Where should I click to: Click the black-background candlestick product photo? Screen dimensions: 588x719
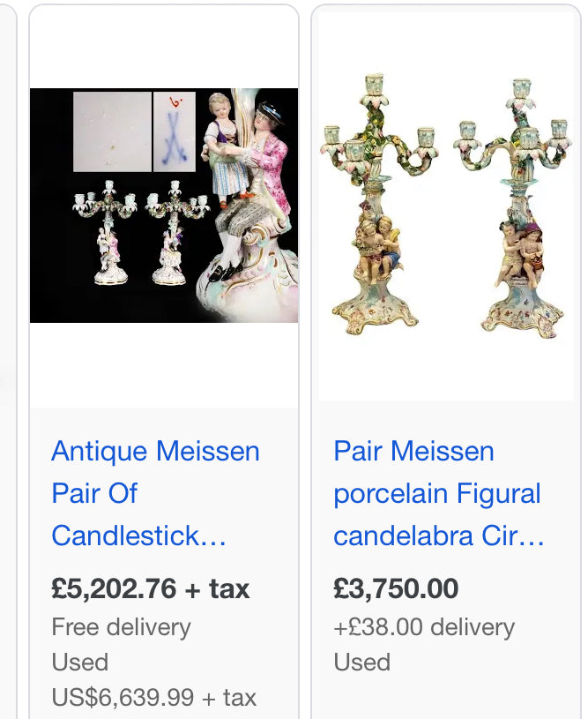coord(164,205)
